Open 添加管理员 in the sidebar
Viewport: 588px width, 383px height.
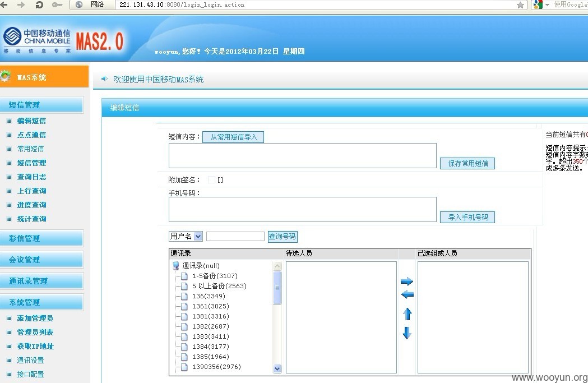pyautogui.click(x=35, y=318)
